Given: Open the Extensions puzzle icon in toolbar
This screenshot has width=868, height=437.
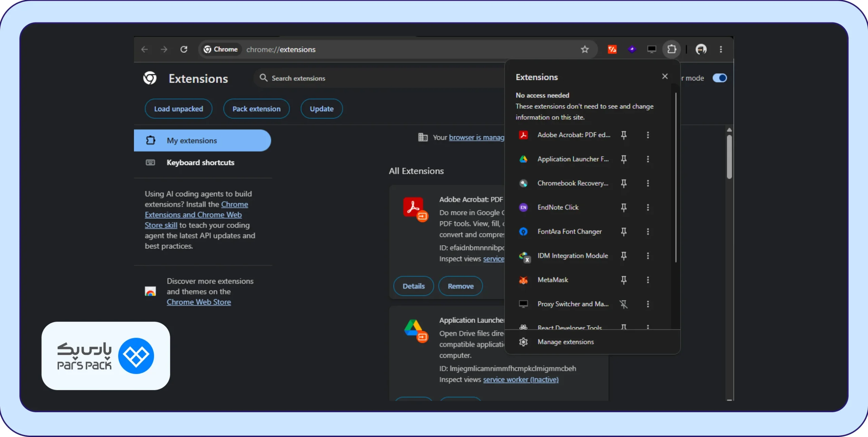Looking at the screenshot, I should pyautogui.click(x=671, y=50).
